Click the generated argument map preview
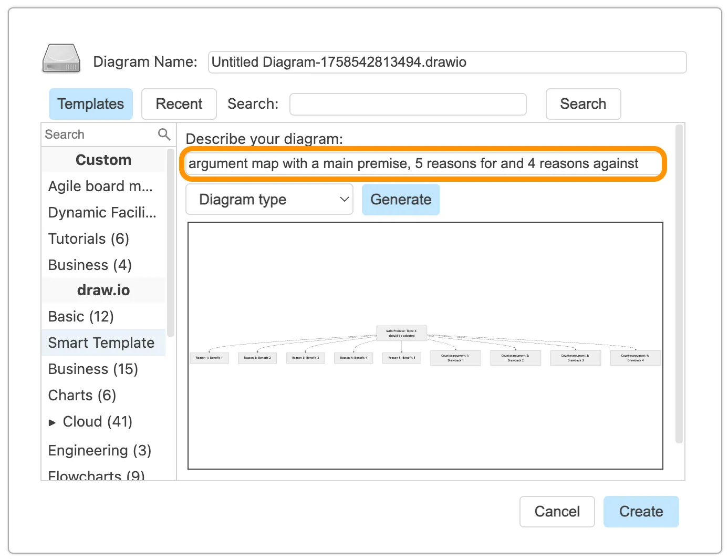Screen dimensions: 728x560 pyautogui.click(x=425, y=346)
